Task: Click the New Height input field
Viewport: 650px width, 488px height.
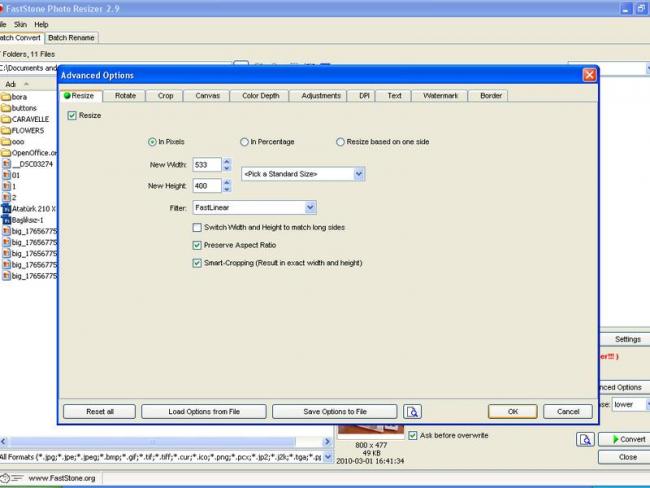Action: pos(207,186)
